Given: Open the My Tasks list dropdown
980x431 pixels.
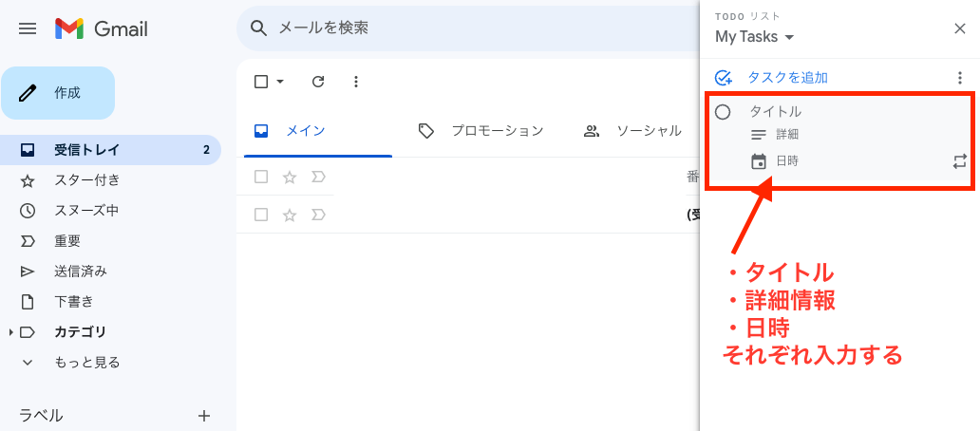Looking at the screenshot, I should click(754, 37).
